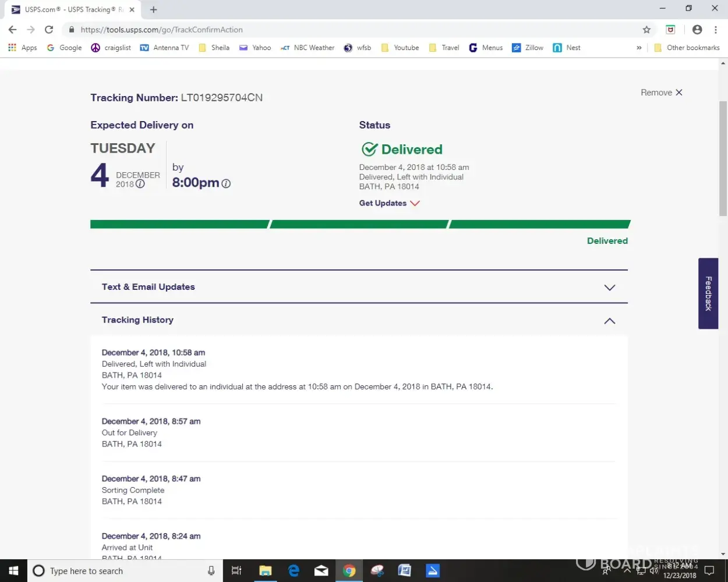Open the Sheila bookmarks folder
Image resolution: width=728 pixels, height=582 pixels.
tap(214, 48)
